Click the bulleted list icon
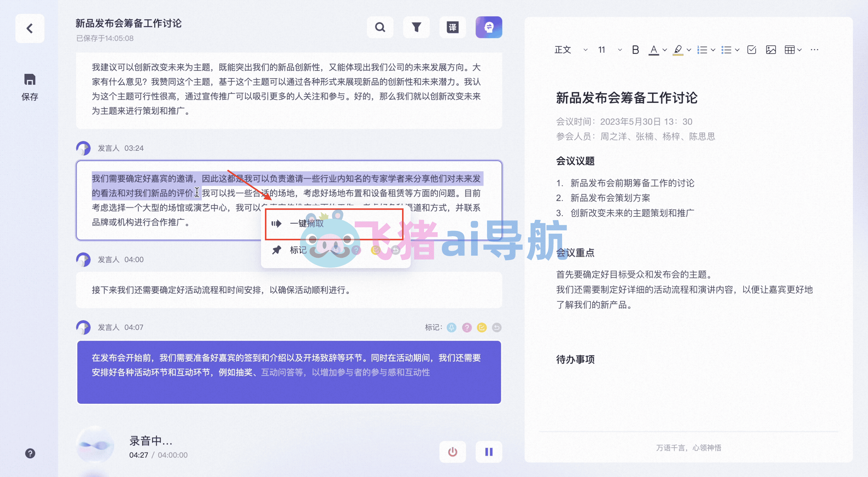Screen dimensions: 868x477 (726, 50)
